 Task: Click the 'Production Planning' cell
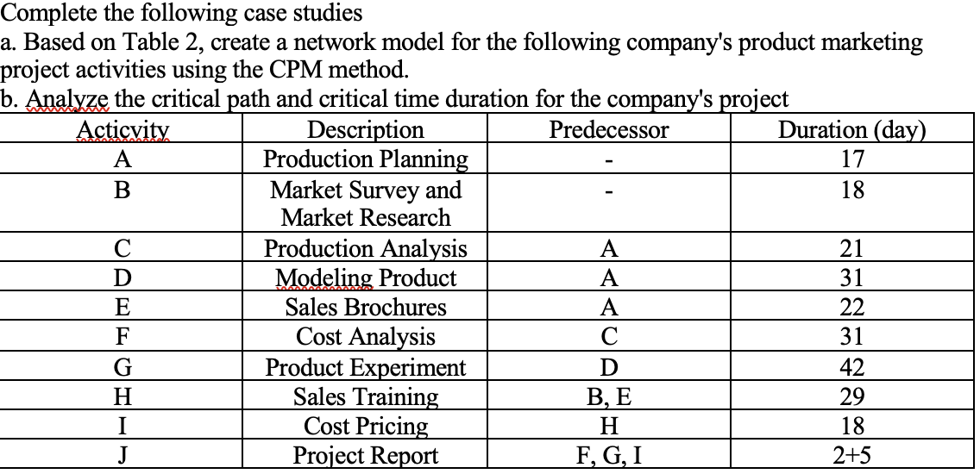[366, 159]
